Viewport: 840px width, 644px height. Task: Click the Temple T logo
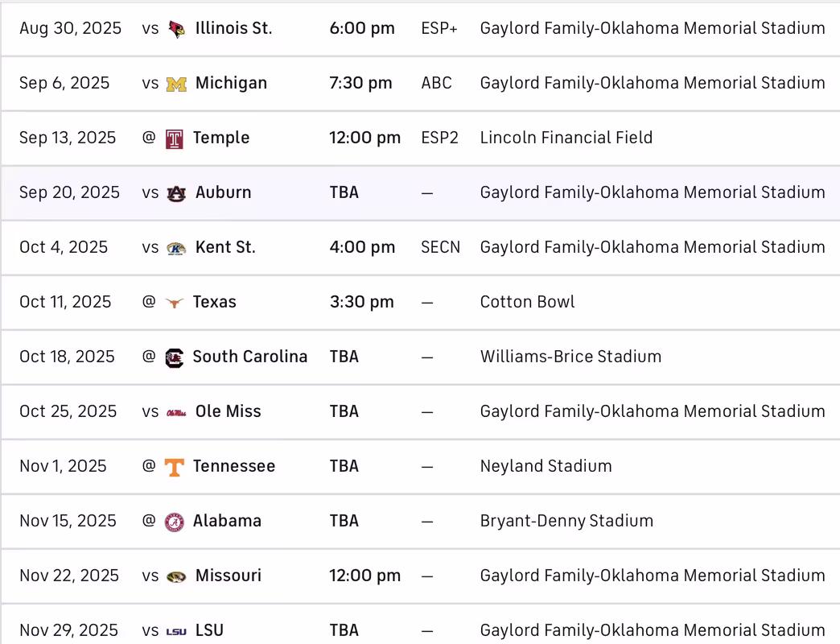(174, 138)
